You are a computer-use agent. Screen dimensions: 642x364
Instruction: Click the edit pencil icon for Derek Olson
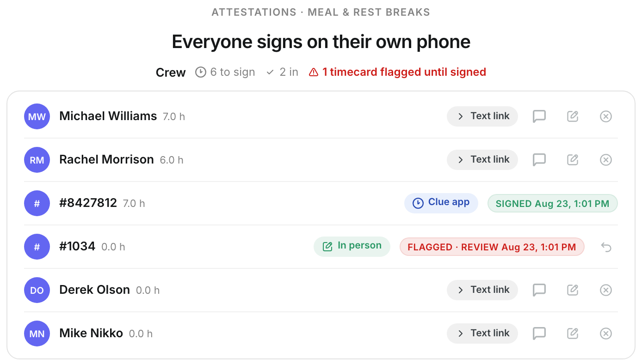[x=573, y=290]
